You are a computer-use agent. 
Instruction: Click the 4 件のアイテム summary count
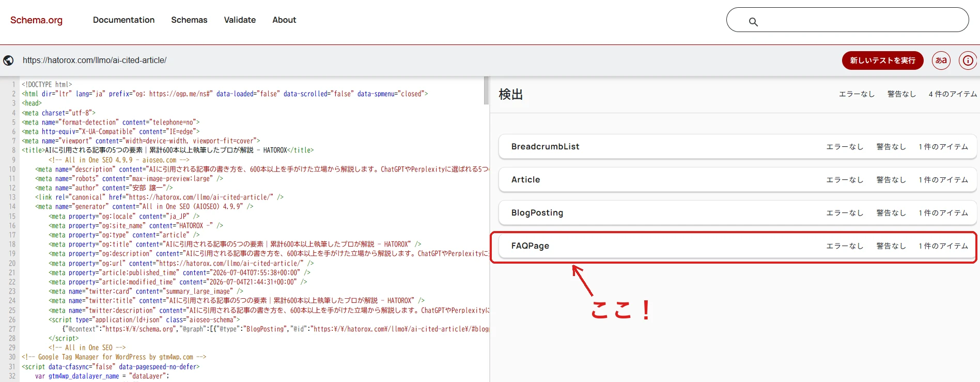tap(953, 94)
